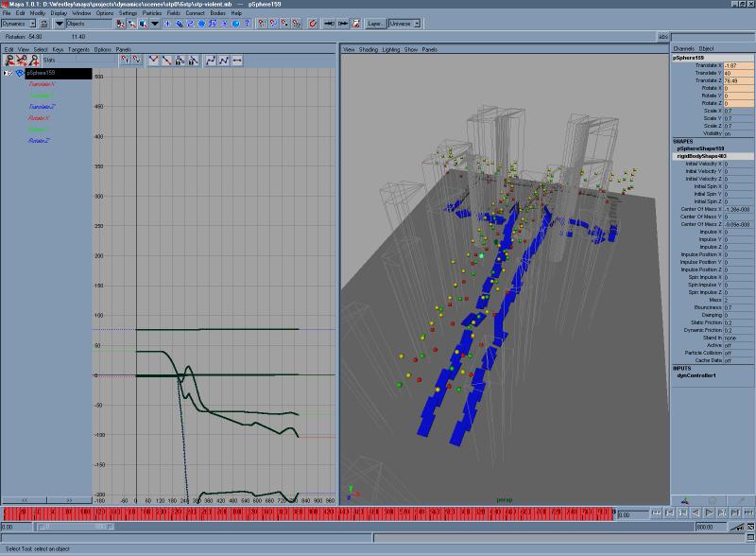Image resolution: width=756 pixels, height=556 pixels.
Task: Click the Layer button in the toolbar
Action: click(374, 24)
